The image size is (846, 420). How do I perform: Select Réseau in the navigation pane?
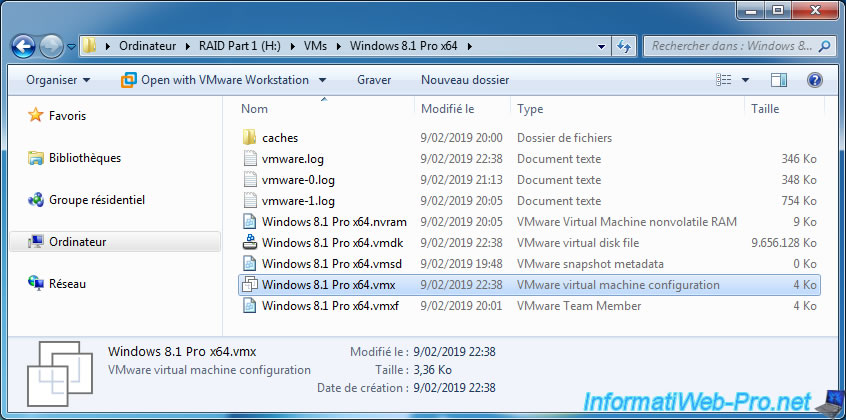pyautogui.click(x=67, y=283)
